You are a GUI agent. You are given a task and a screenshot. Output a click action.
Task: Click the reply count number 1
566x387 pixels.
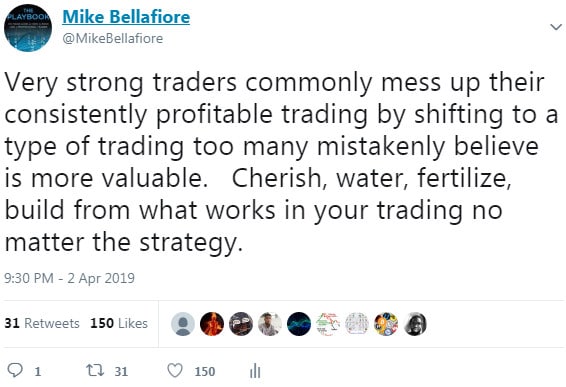pos(38,371)
